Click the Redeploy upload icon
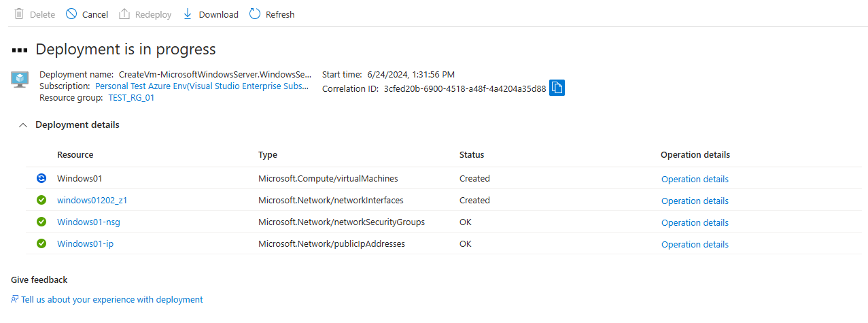The width and height of the screenshot is (868, 323). pos(124,14)
